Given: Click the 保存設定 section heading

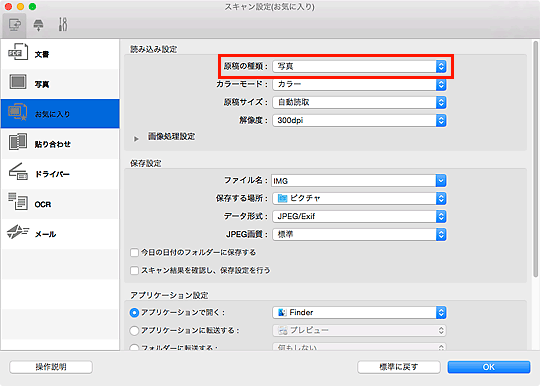Looking at the screenshot, I should click(146, 164).
